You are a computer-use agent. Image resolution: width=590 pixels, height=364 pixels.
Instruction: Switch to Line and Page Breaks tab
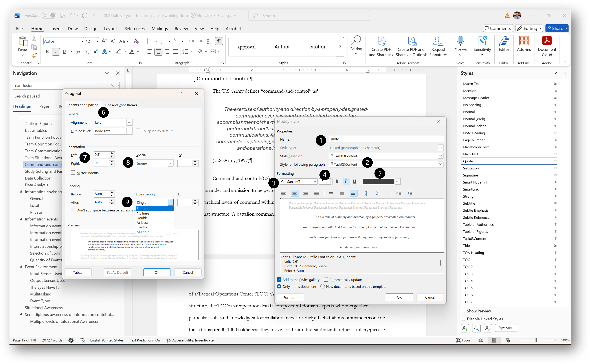[121, 105]
